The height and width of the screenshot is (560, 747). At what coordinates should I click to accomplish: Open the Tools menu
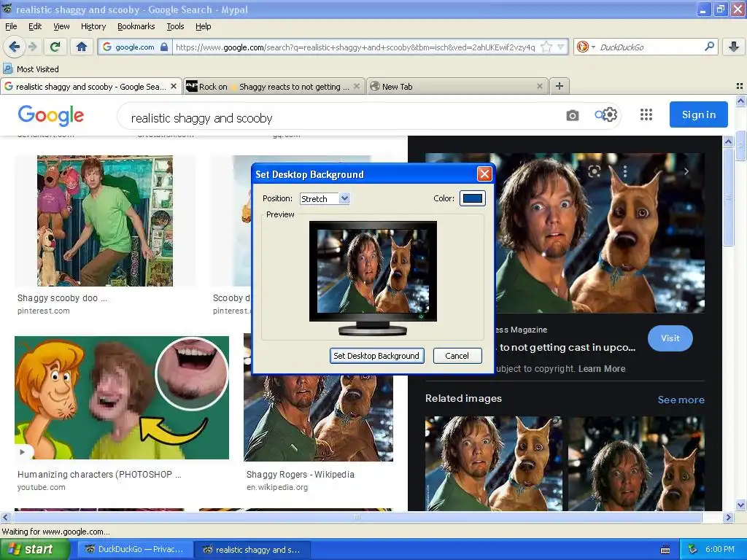[175, 26]
